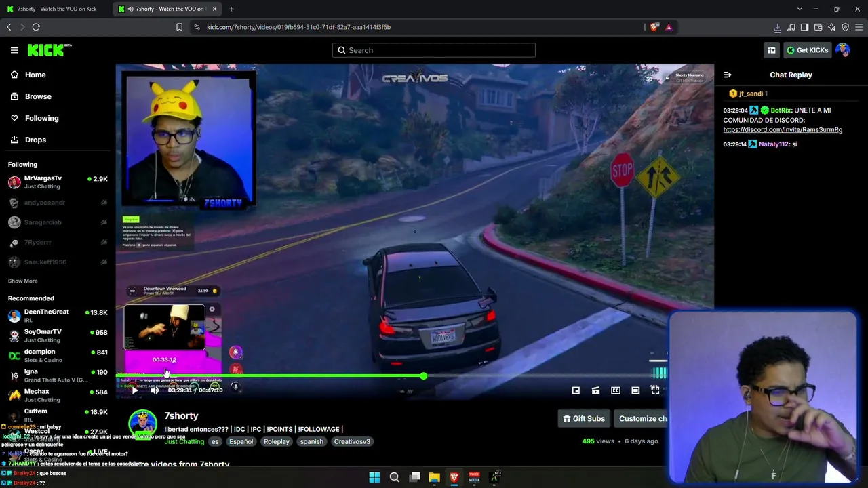Select the Español tag

pyautogui.click(x=241, y=441)
